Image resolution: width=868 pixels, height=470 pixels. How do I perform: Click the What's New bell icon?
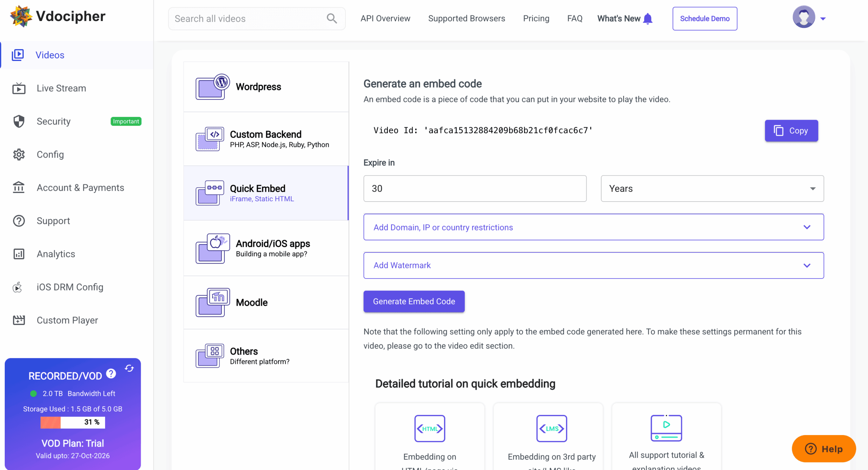[648, 19]
